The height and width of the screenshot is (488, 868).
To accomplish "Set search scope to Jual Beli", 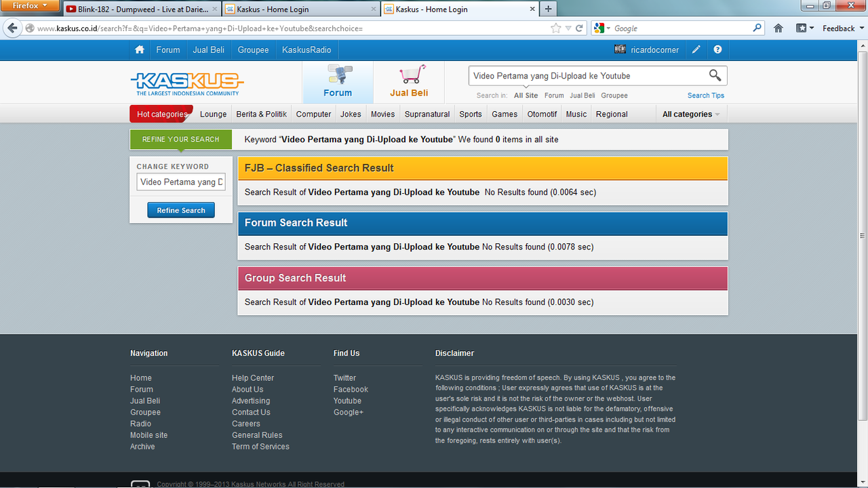I will [583, 96].
